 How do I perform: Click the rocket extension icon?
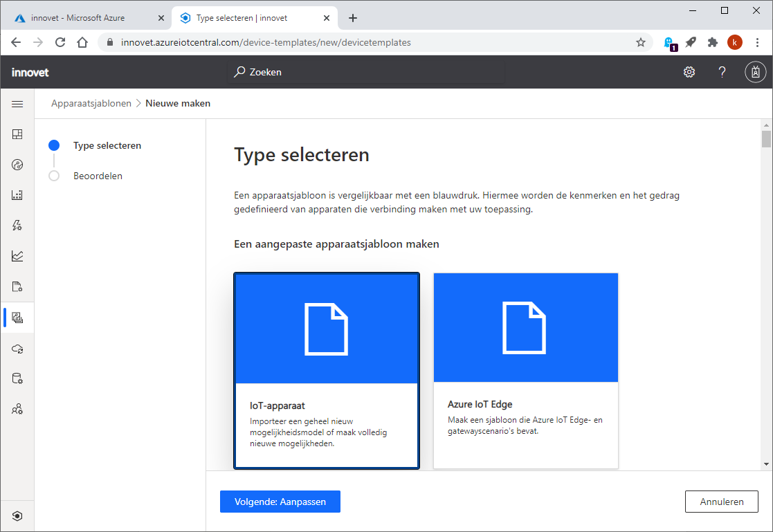(x=691, y=42)
